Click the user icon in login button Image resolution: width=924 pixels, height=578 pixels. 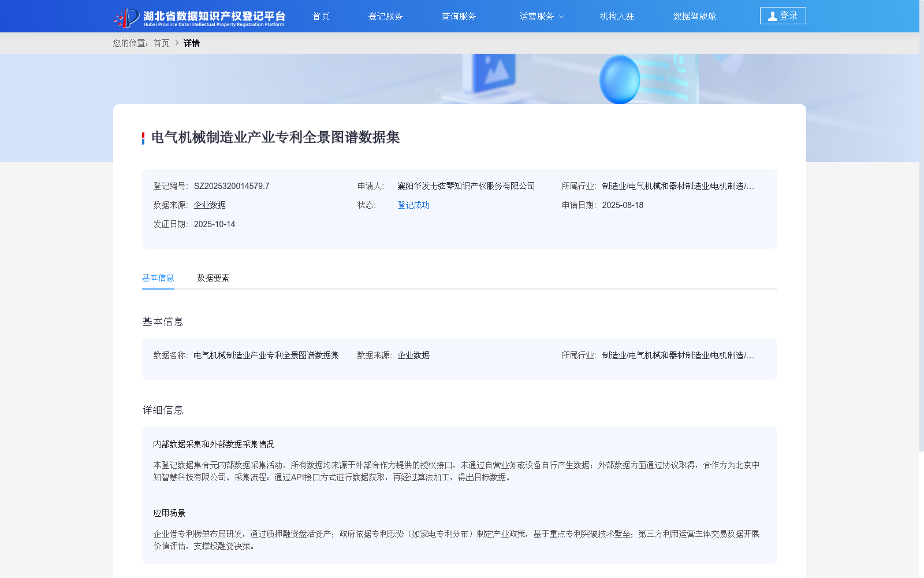(773, 16)
